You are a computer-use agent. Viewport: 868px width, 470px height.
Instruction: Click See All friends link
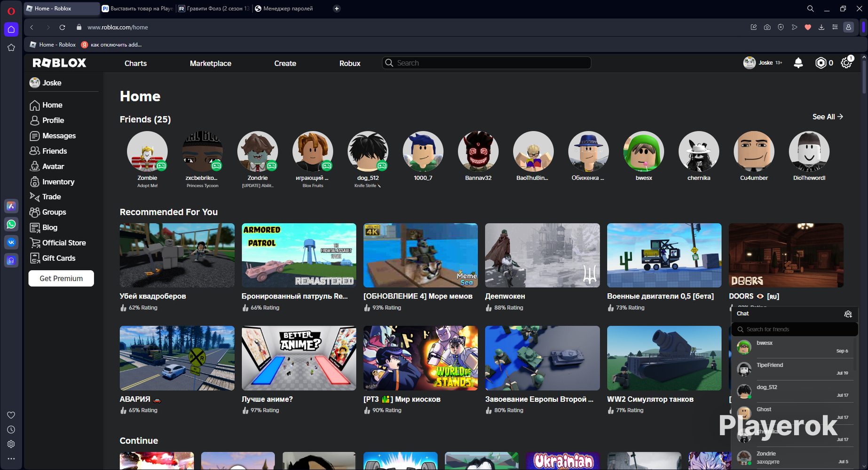click(828, 117)
